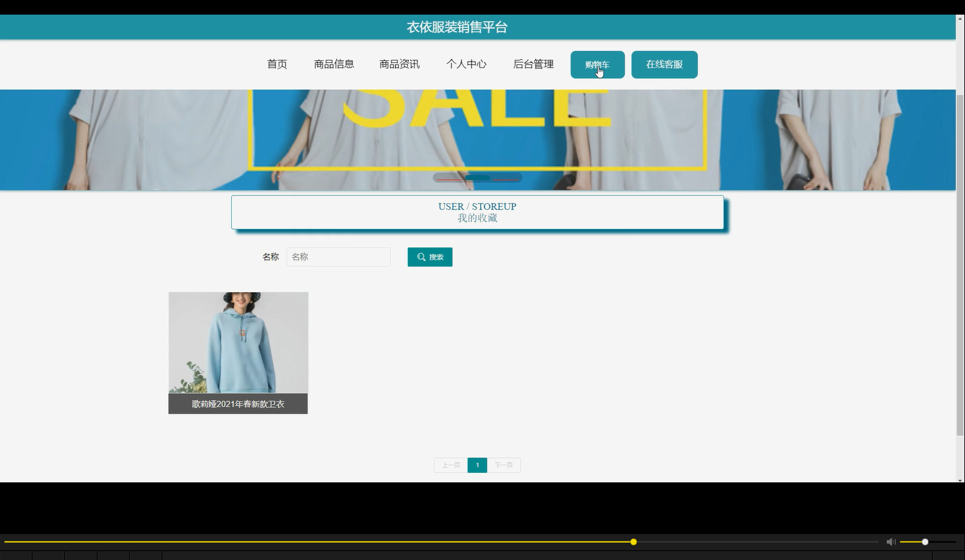965x560 pixels.
Task: Open the 歌莉娅2021年春新款卫衣 product thumbnail
Action: pos(238,344)
